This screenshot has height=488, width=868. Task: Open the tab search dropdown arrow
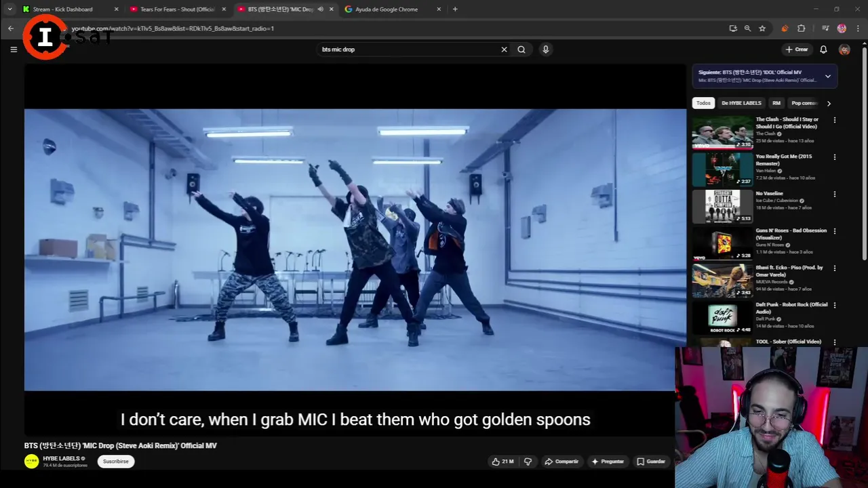(x=9, y=9)
